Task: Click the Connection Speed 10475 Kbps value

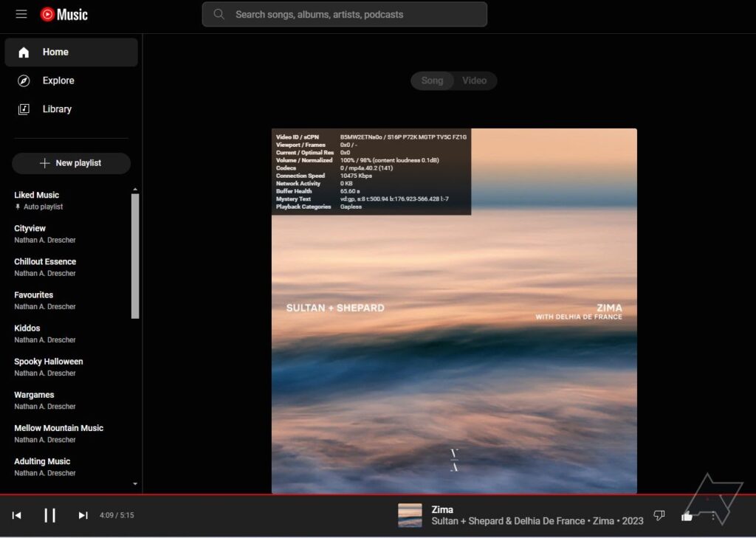Action: 356,176
